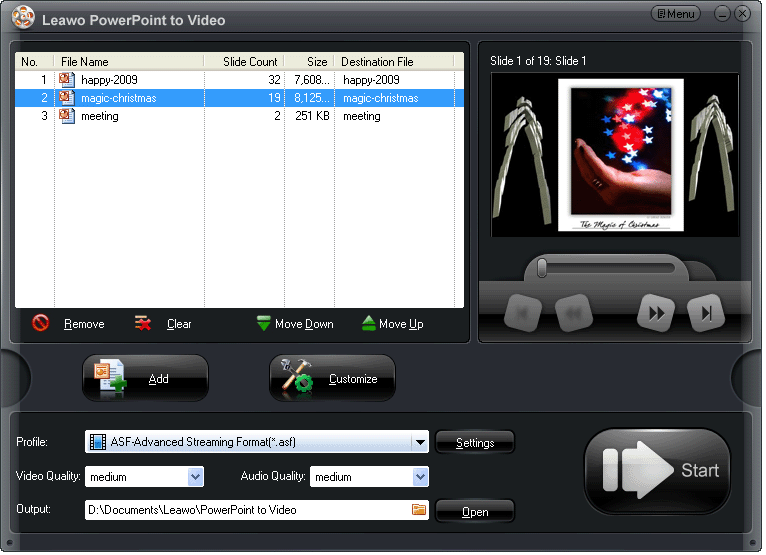
Task: Sort by the Size column header
Action: 309,62
